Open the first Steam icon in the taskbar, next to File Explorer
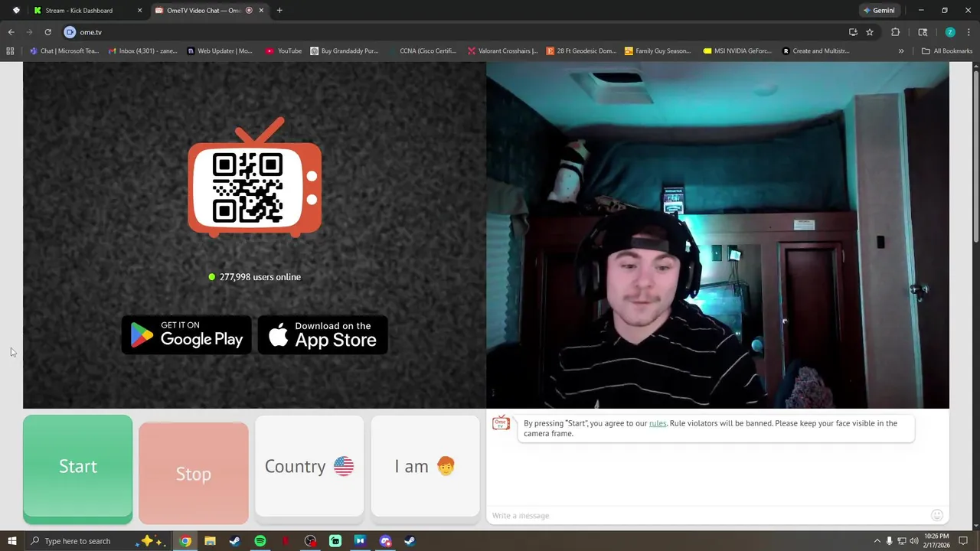 tap(235, 541)
